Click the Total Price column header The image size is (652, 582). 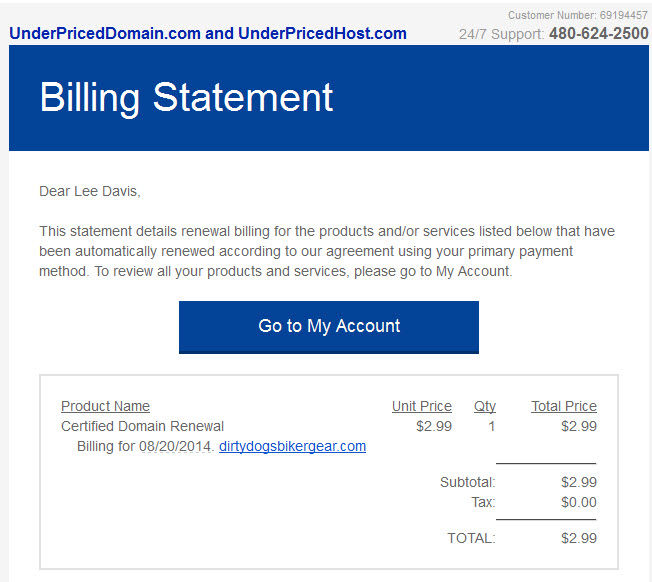pos(564,406)
